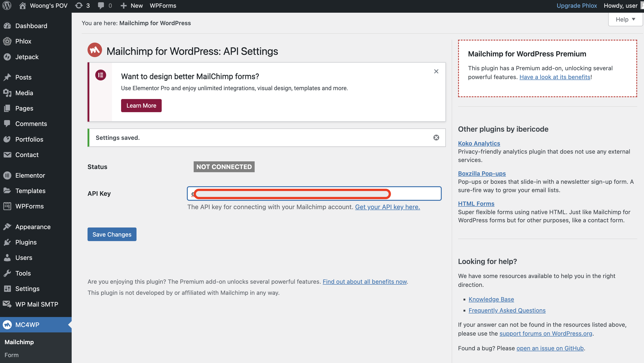Click the Mailchimp for WordPress logo icon
The width and height of the screenshot is (644, 363).
(95, 50)
